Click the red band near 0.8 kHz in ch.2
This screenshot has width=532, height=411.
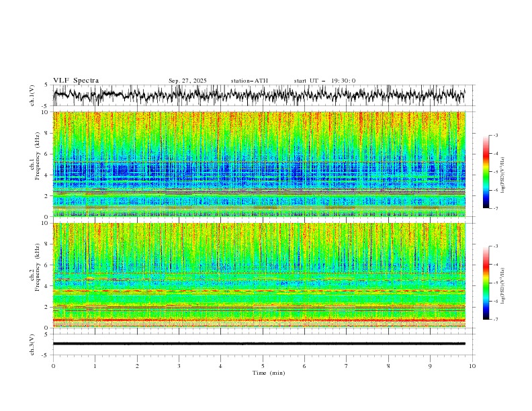tap(259, 320)
